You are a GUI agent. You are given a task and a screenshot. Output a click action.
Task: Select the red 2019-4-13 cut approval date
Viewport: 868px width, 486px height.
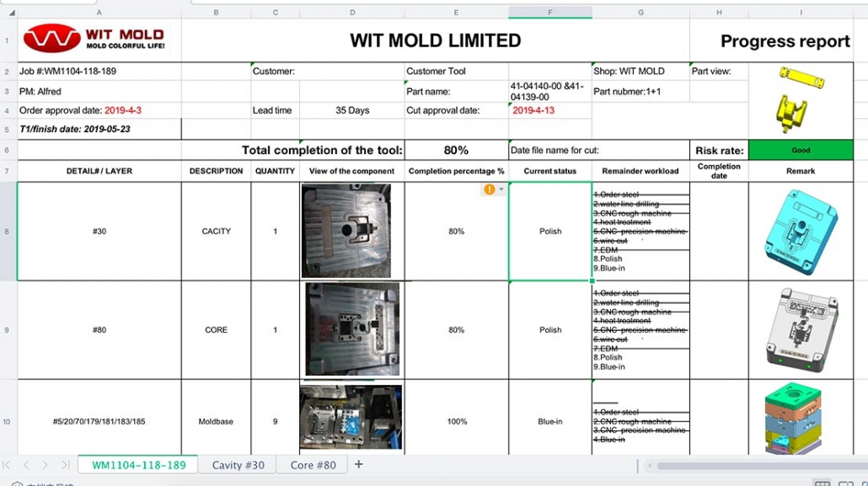pos(532,109)
